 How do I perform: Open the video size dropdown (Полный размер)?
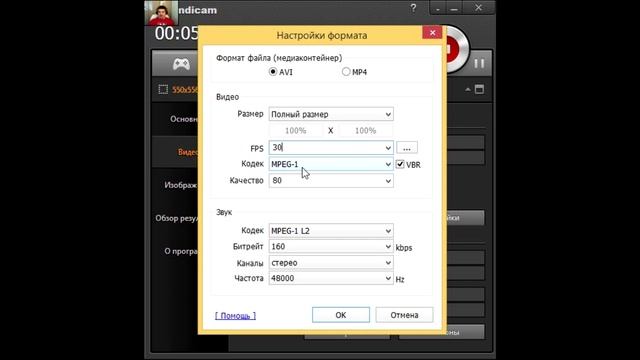[331, 114]
